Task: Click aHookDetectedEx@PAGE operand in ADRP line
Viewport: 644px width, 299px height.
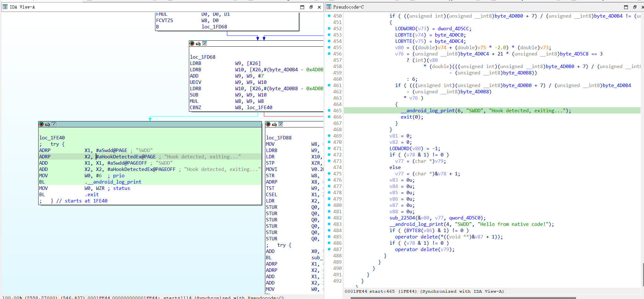Action: pos(126,157)
